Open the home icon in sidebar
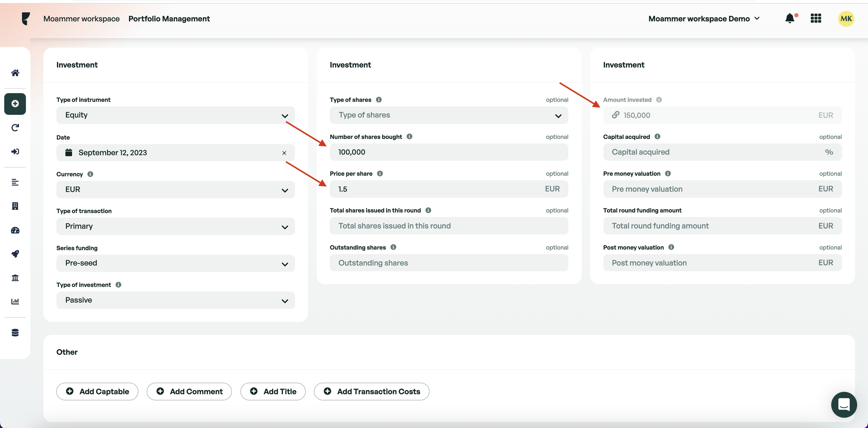Image resolution: width=868 pixels, height=428 pixels. tap(15, 73)
